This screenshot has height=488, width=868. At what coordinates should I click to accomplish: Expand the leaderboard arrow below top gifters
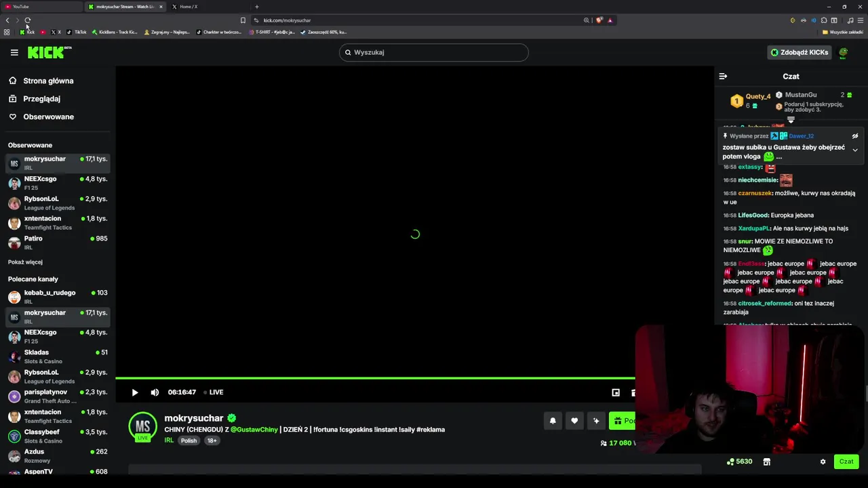[791, 120]
